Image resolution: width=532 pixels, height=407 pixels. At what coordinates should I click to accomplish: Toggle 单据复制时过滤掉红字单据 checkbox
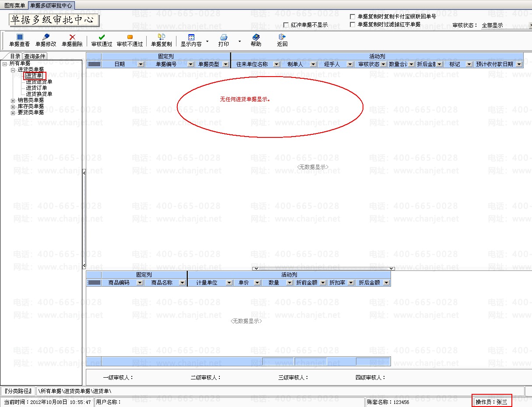click(353, 25)
